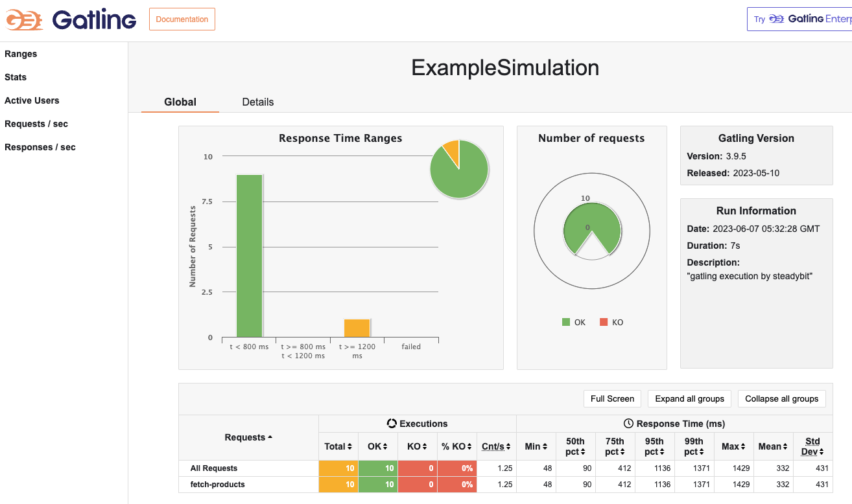This screenshot has height=504, width=852.
Task: Click the response time ranges pie chart
Action: [x=459, y=169]
